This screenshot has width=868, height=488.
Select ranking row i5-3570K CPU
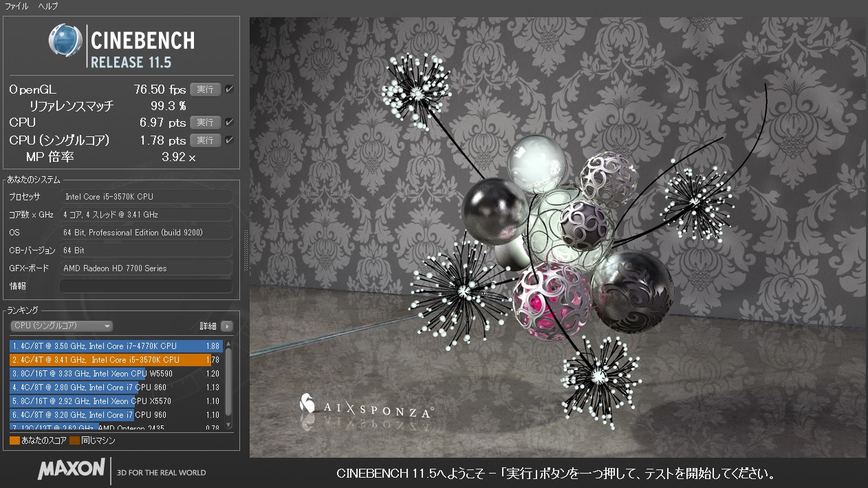coord(116,360)
